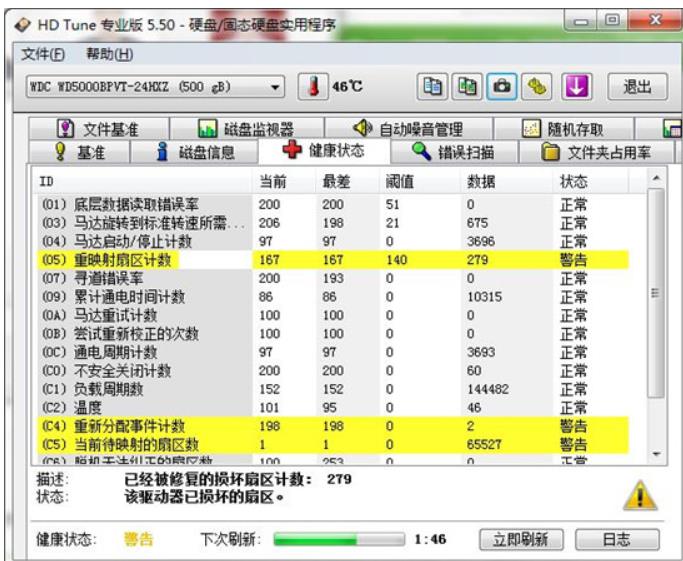Click the ID column header
Image resolution: width=683 pixels, height=561 pixels.
(x=143, y=181)
